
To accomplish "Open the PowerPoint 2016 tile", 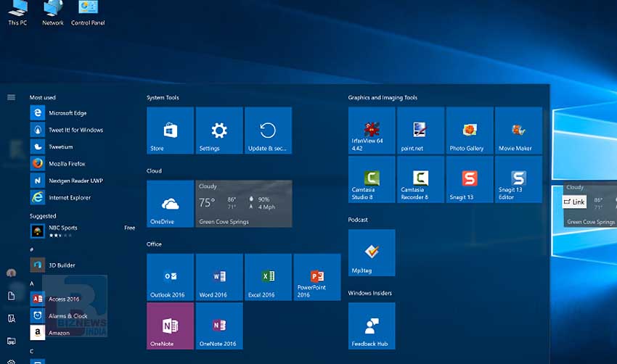I will coord(316,277).
